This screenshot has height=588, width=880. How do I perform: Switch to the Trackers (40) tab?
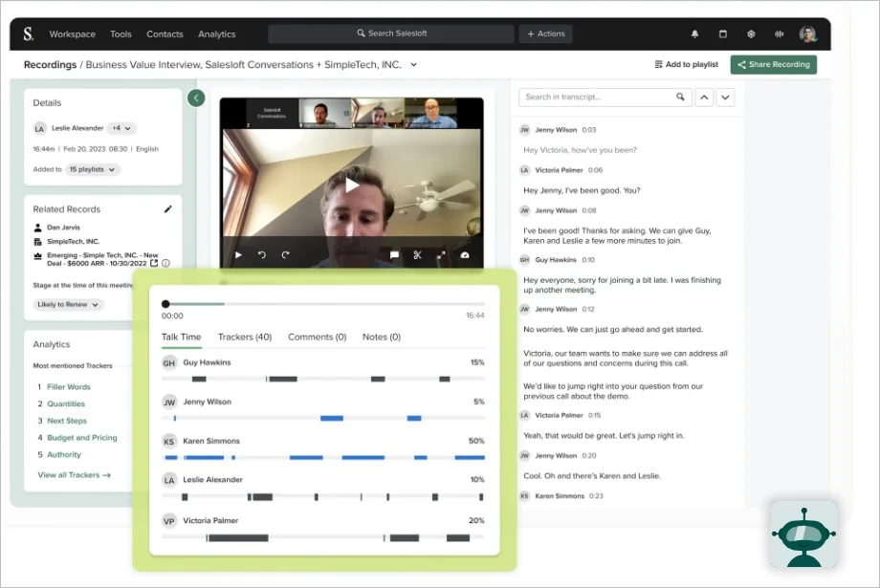pos(245,338)
